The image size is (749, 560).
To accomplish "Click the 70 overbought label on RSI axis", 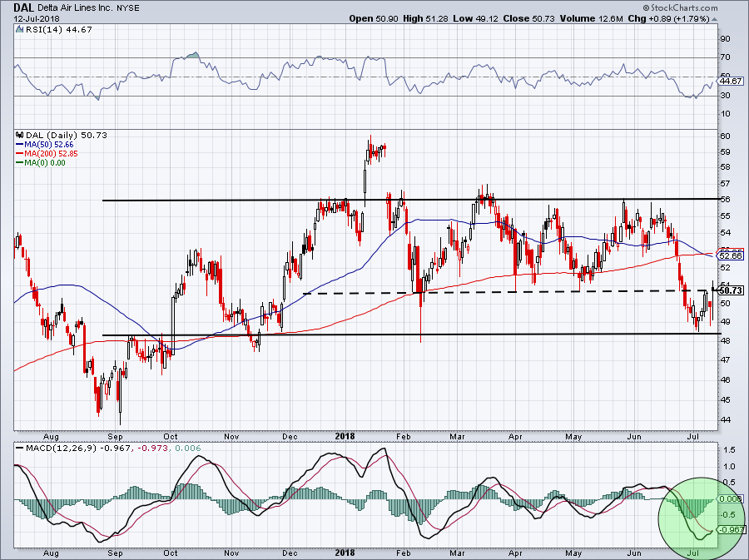I will 725,57.
